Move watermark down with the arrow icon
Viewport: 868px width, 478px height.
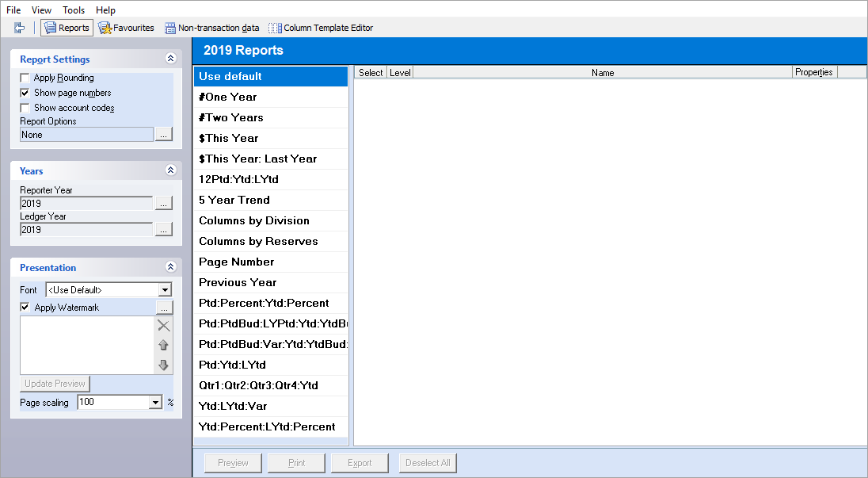[x=164, y=365]
